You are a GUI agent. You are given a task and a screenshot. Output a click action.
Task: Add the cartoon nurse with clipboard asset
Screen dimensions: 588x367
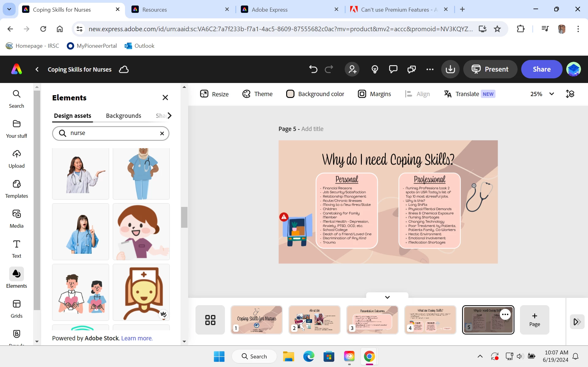pyautogui.click(x=141, y=232)
